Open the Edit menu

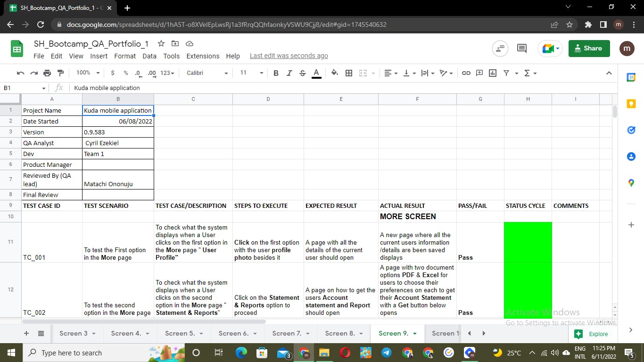pos(57,56)
